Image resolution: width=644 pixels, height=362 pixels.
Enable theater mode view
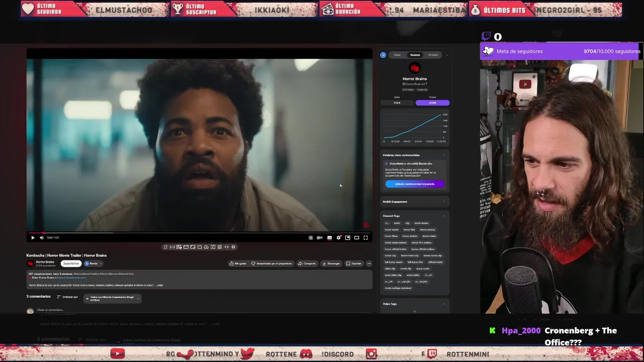(x=357, y=238)
